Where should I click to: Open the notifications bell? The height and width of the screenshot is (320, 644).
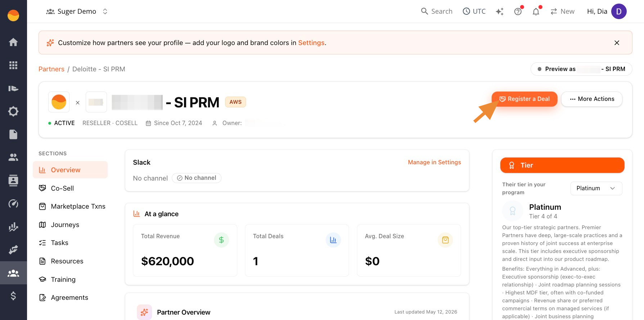tap(536, 12)
